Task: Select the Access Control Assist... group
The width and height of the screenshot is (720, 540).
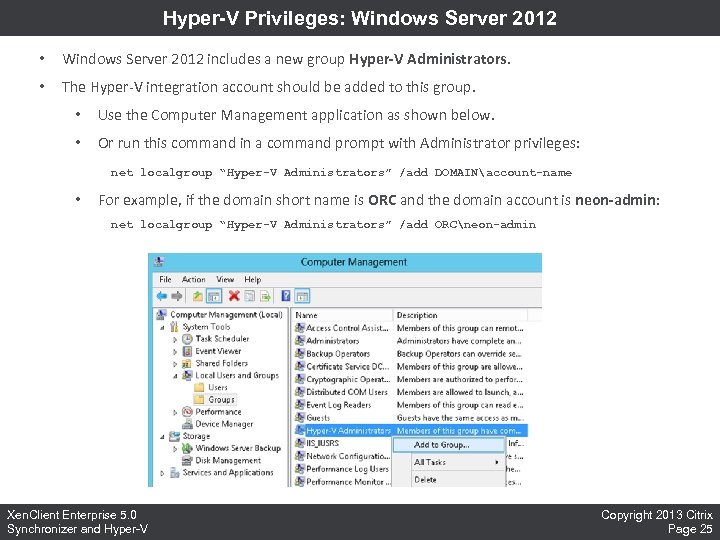Action: point(411,328)
